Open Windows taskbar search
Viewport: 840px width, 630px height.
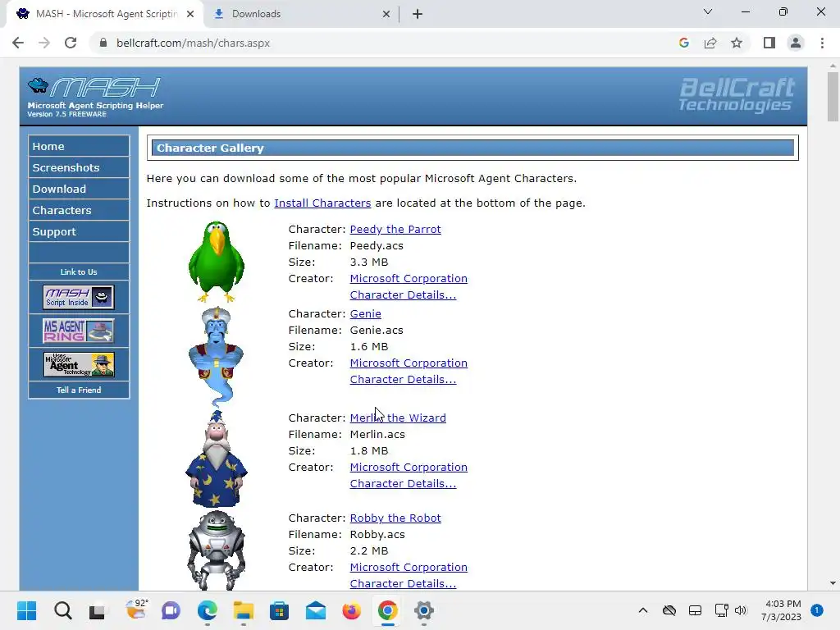click(62, 610)
